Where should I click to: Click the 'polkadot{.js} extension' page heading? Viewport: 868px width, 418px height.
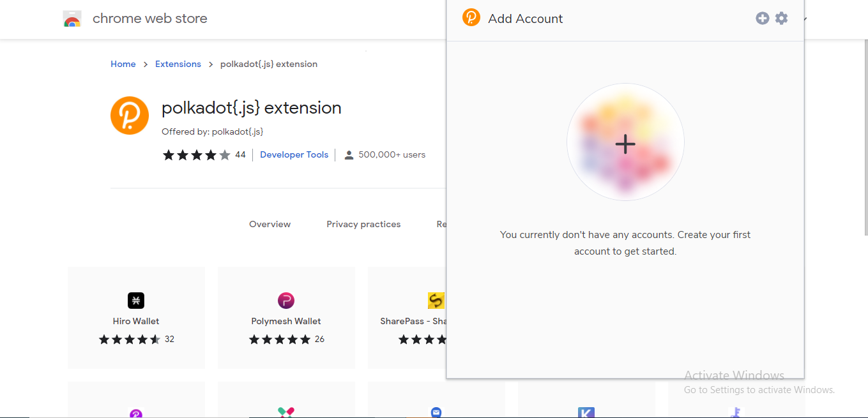(252, 108)
